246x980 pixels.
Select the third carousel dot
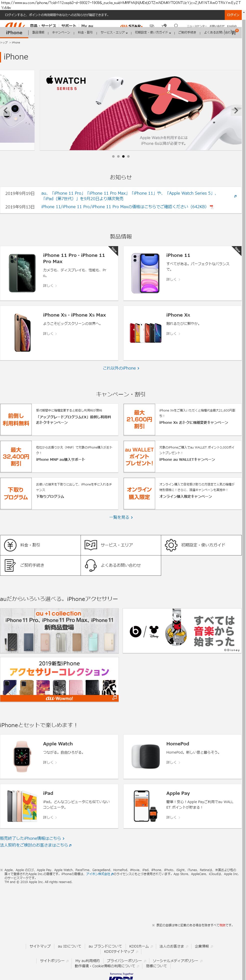(x=123, y=156)
